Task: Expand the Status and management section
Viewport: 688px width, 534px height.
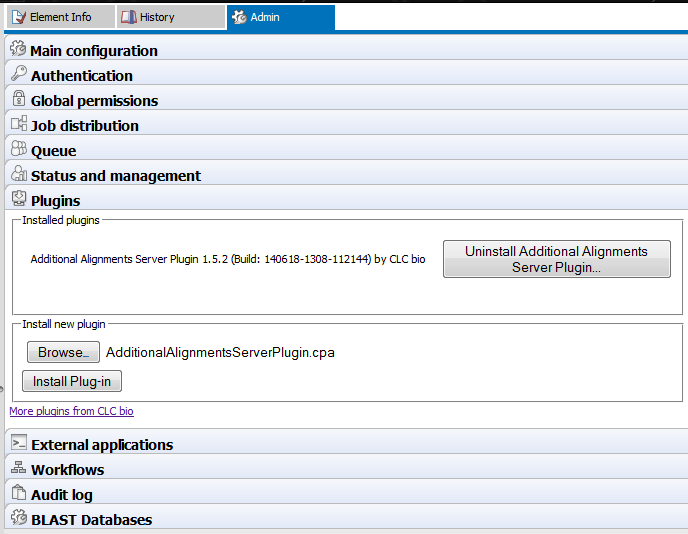Action: point(347,173)
